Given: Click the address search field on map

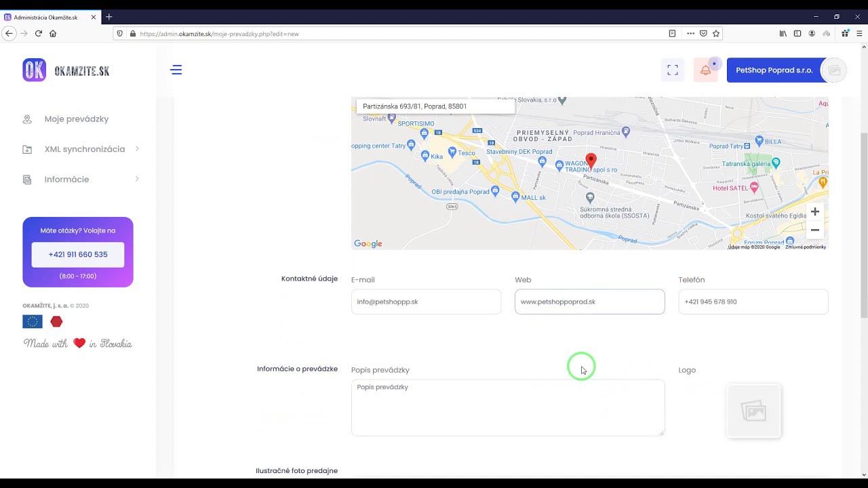Looking at the screenshot, I should click(x=435, y=106).
